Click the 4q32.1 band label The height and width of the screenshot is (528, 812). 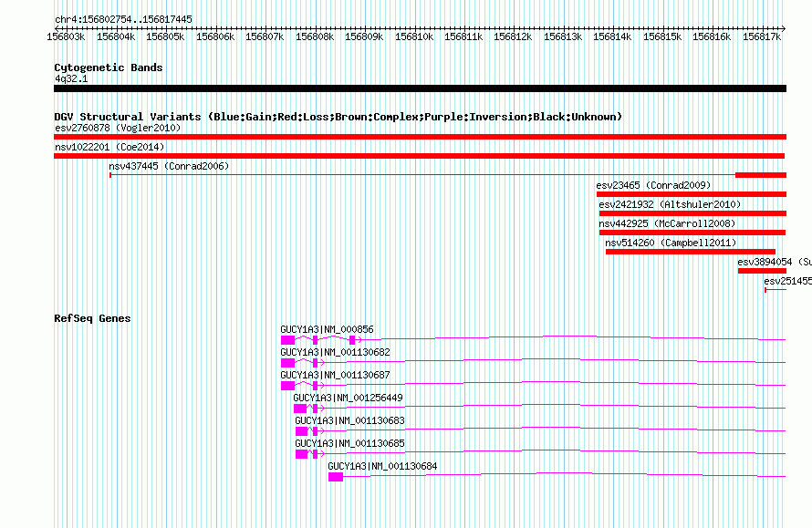point(71,78)
